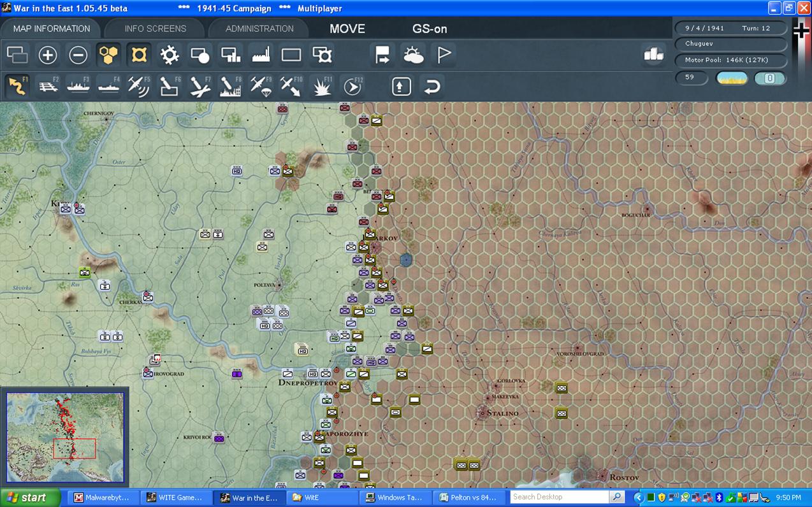Image resolution: width=812 pixels, height=507 pixels.
Task: Click the overlapping windows toolbar icon
Action: pyautogui.click(x=17, y=55)
